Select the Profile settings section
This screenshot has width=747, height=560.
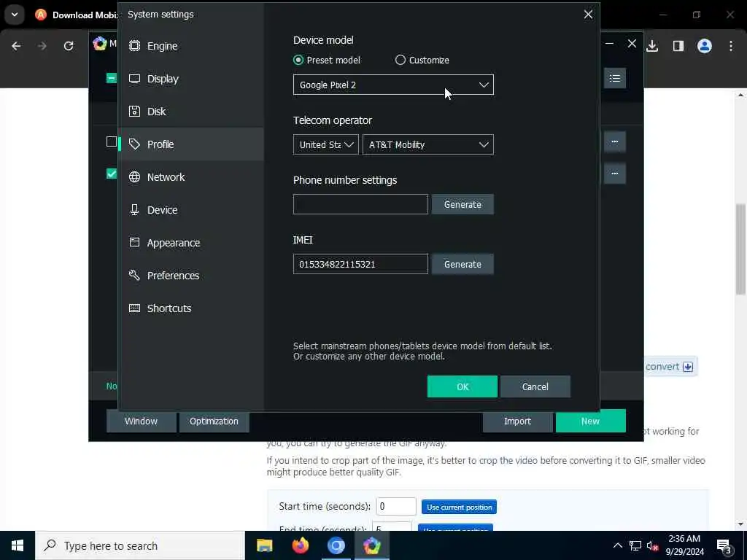coord(191,144)
